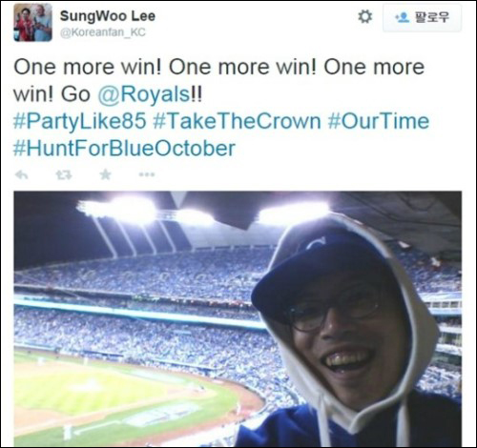Open hashtag #TakeTheCrown
Viewport: 477px width, 448px height.
point(237,121)
